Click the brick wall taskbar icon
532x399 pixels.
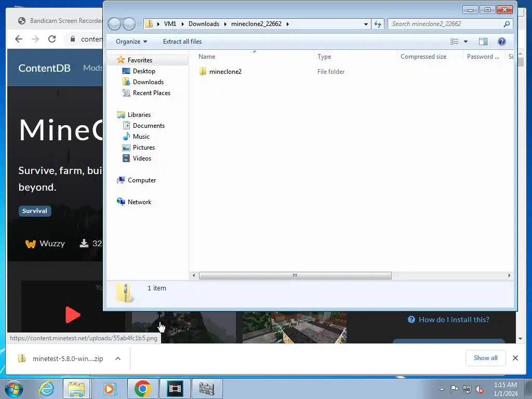(207, 389)
